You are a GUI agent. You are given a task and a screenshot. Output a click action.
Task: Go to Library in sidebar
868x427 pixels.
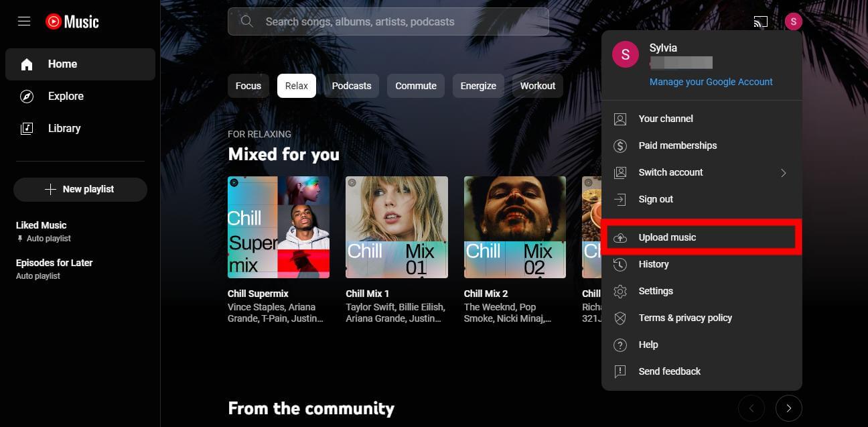80,129
